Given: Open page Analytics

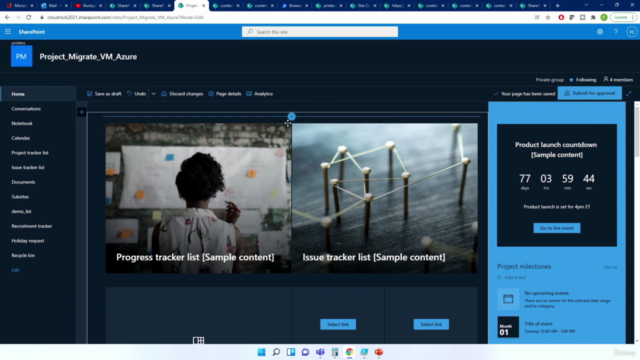Looking at the screenshot, I should [x=260, y=94].
